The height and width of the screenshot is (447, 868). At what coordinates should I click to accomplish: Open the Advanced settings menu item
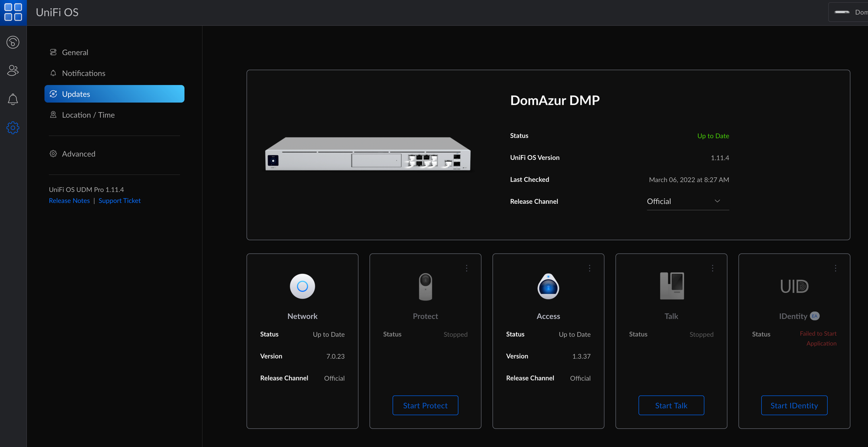[x=114, y=154]
